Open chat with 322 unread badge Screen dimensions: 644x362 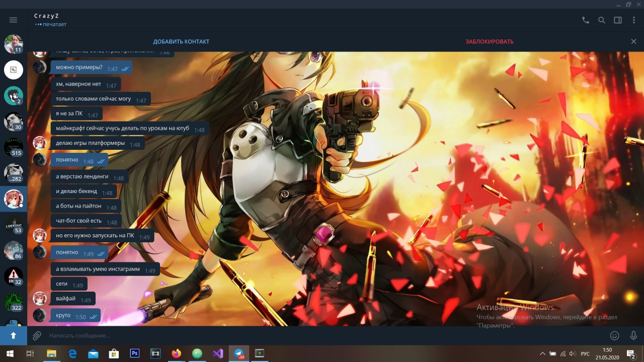tap(14, 302)
